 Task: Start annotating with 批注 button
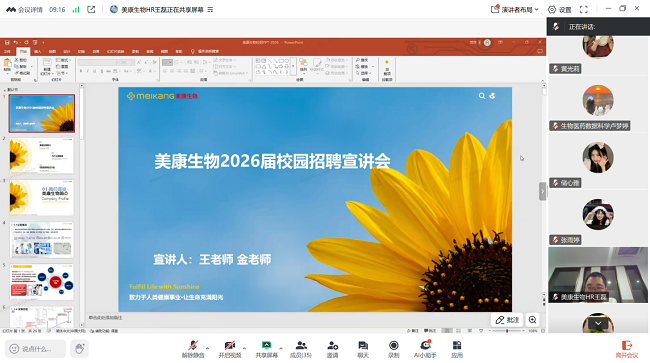coord(507,320)
